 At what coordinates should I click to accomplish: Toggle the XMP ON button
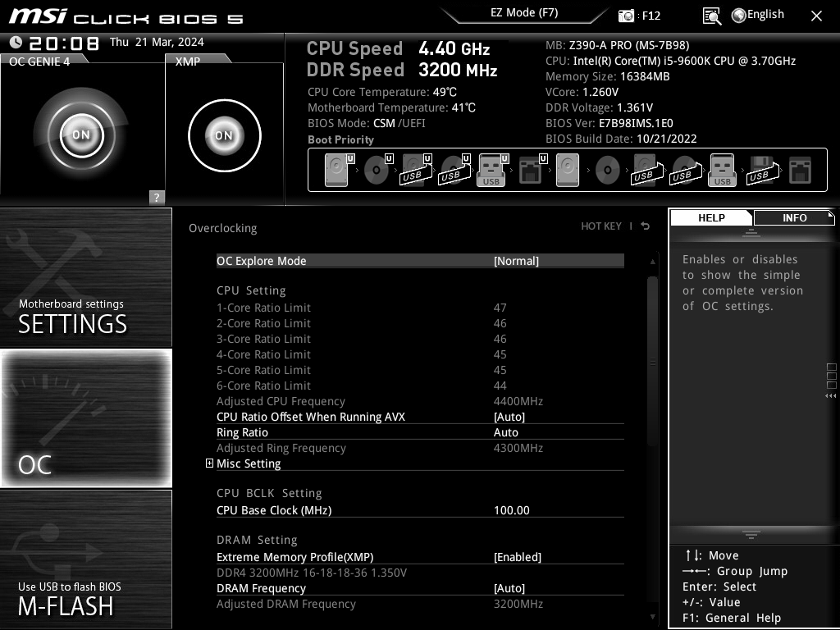[x=225, y=135]
